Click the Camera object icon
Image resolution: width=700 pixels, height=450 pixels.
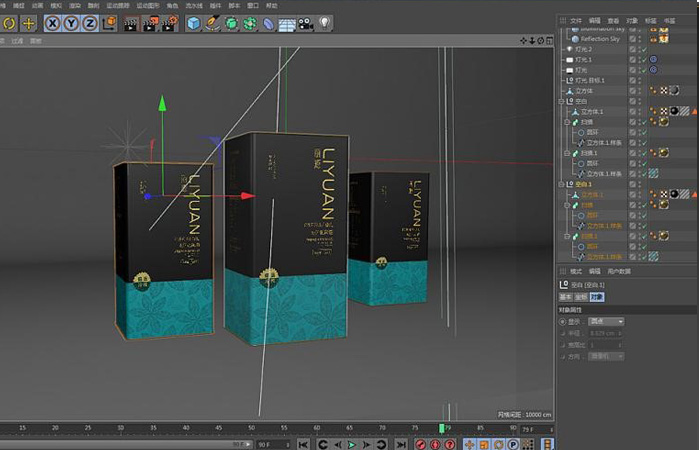(x=305, y=23)
